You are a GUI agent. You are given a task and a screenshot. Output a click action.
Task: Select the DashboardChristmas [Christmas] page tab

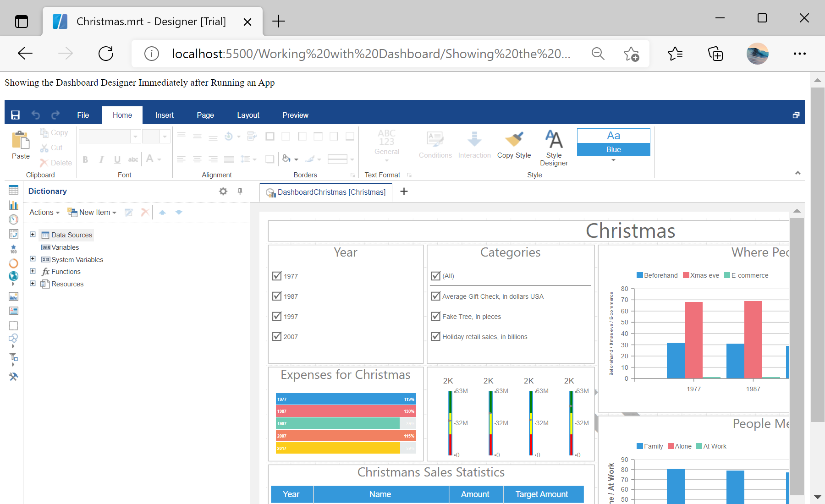[326, 192]
